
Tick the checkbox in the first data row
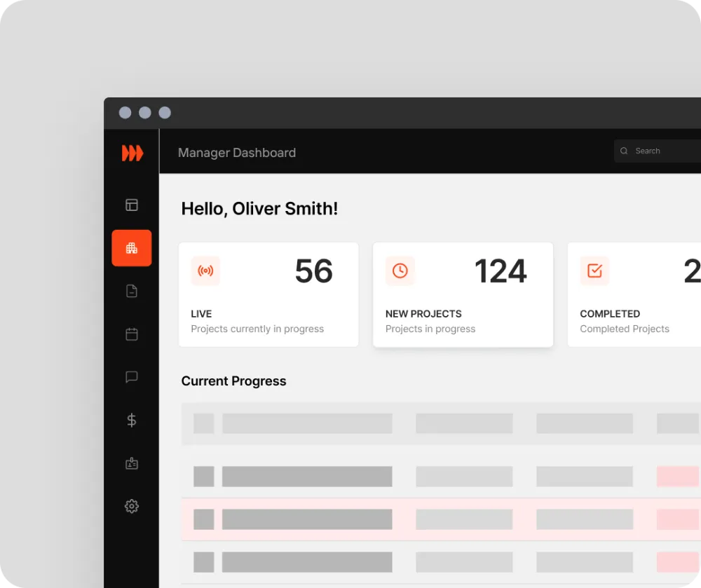pyautogui.click(x=203, y=477)
